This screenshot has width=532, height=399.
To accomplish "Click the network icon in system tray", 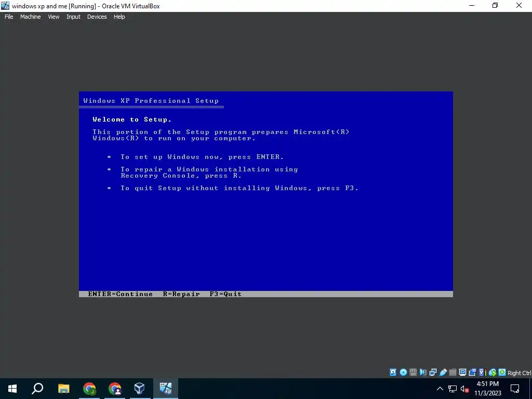I will coord(453,389).
